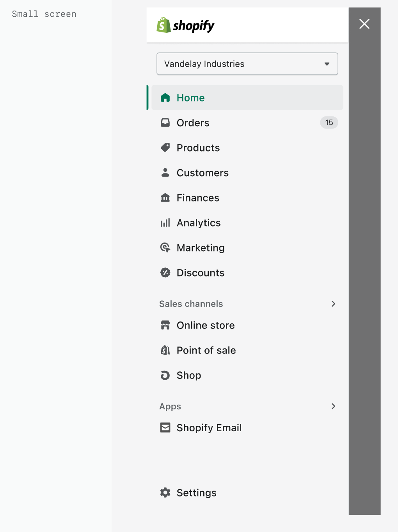The height and width of the screenshot is (532, 398).
Task: Open Discounts from the sidebar
Action: pyautogui.click(x=247, y=273)
